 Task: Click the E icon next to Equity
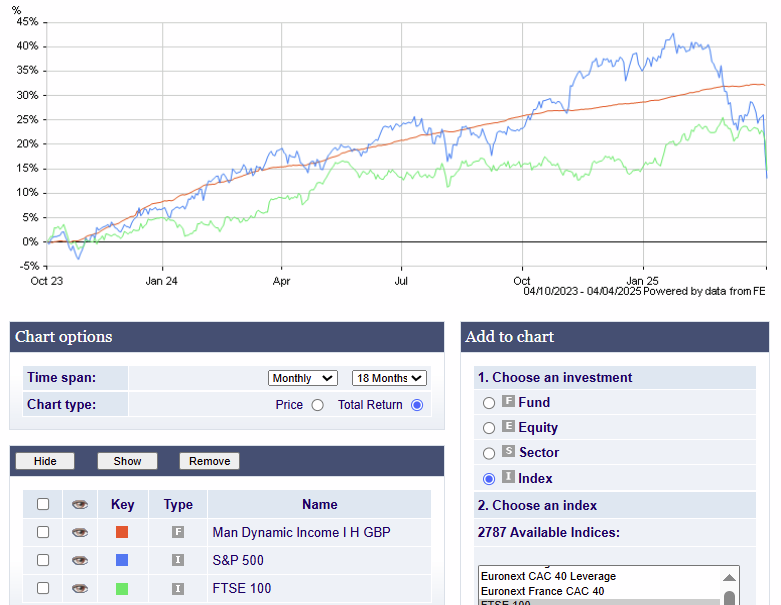508,428
